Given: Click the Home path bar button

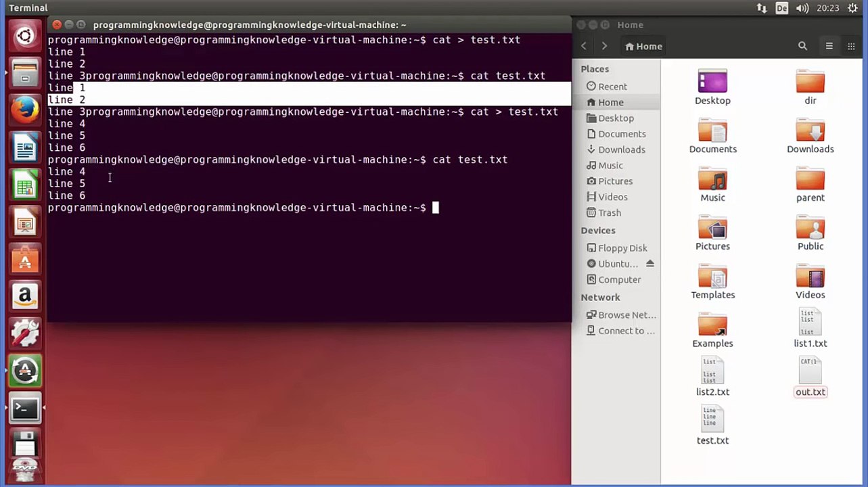Looking at the screenshot, I should (644, 46).
